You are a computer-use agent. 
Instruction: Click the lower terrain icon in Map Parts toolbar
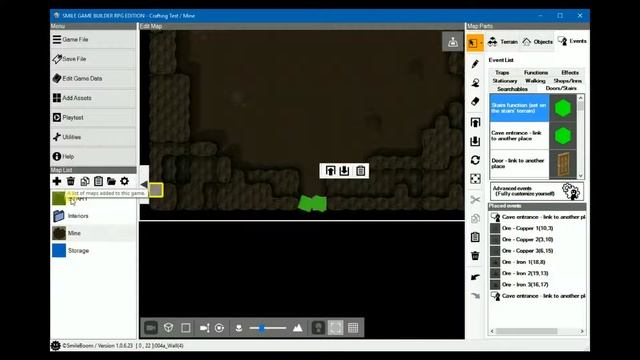tap(475, 141)
